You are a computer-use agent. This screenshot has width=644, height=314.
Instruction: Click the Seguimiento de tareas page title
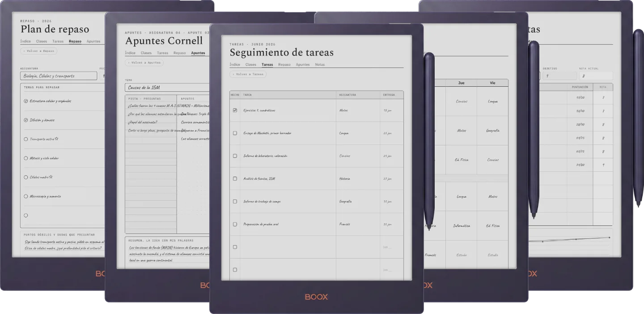tap(281, 52)
